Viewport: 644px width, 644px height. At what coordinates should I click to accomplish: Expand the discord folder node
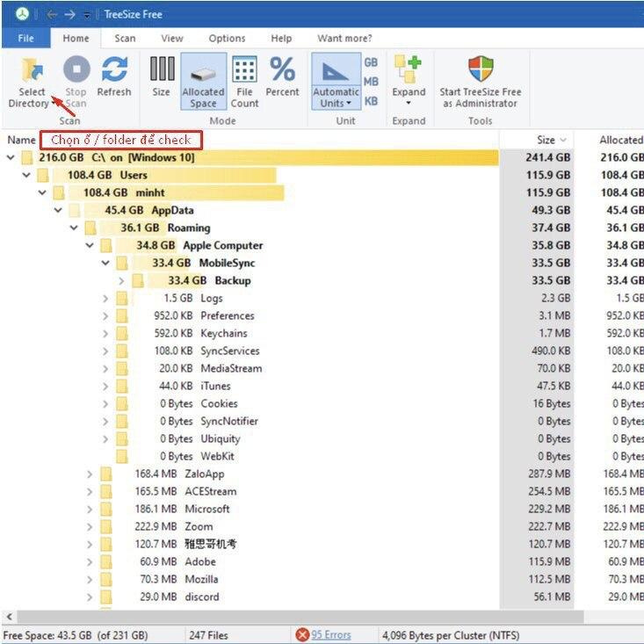click(90, 597)
